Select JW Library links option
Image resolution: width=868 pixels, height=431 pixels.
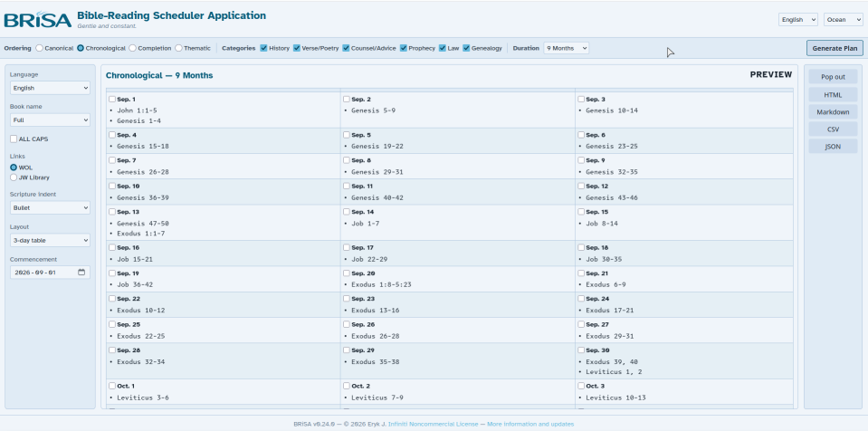(x=14, y=177)
